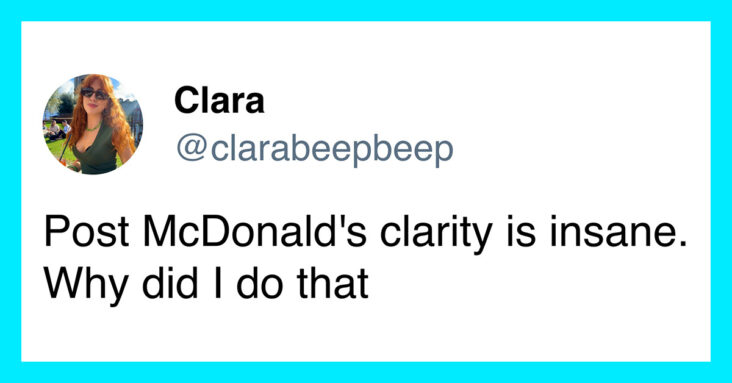
Task: Click blank white area below tweet text
Action: click(x=366, y=334)
